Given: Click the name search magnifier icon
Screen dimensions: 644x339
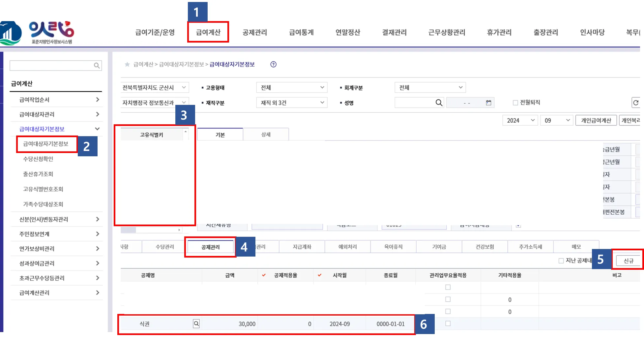Looking at the screenshot, I should [x=439, y=103].
